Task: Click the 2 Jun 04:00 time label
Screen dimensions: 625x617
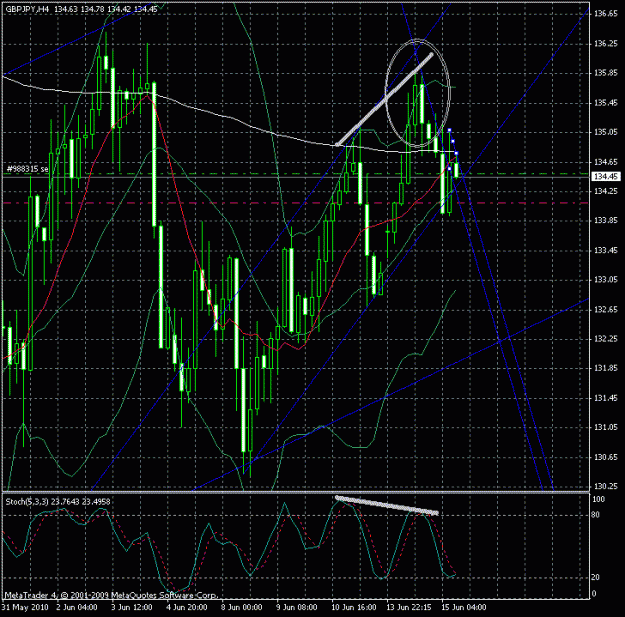Action: tap(77, 607)
